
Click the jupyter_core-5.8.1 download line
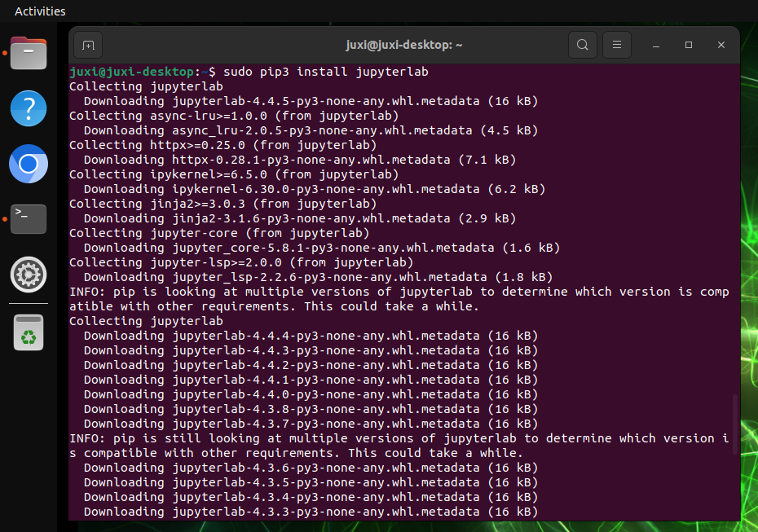322,248
